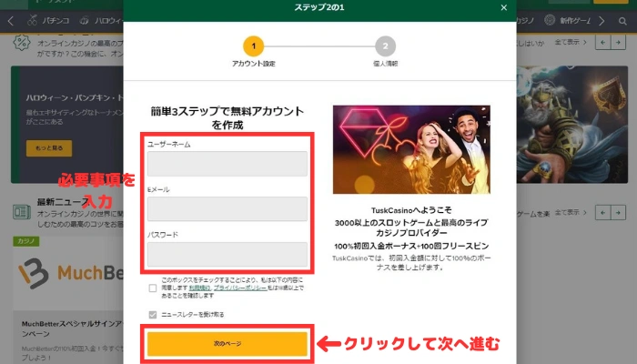Close the step 1 of 2 registration dialog
The width and height of the screenshot is (637, 364).
tap(504, 7)
